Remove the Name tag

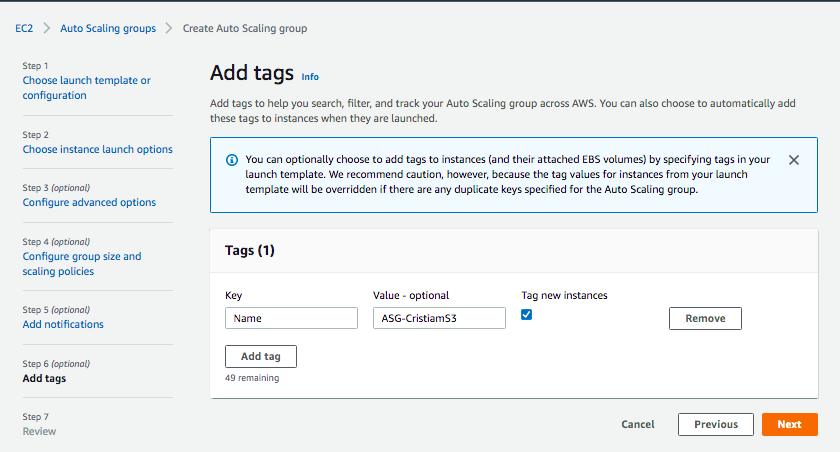[x=704, y=318]
